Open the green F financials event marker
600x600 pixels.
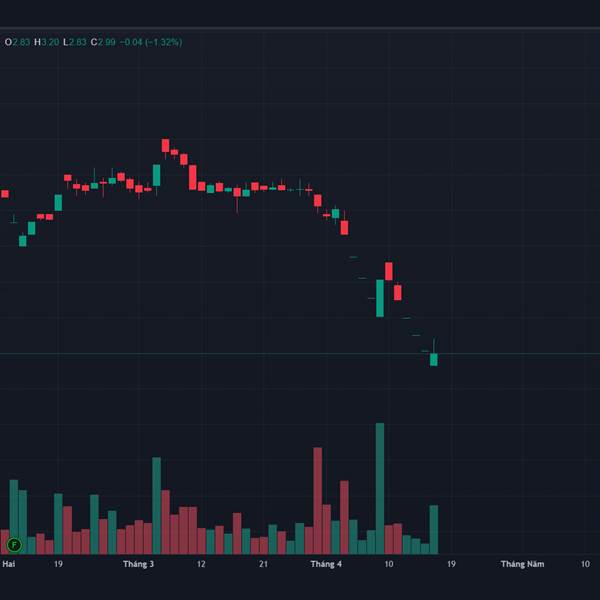click(x=15, y=545)
